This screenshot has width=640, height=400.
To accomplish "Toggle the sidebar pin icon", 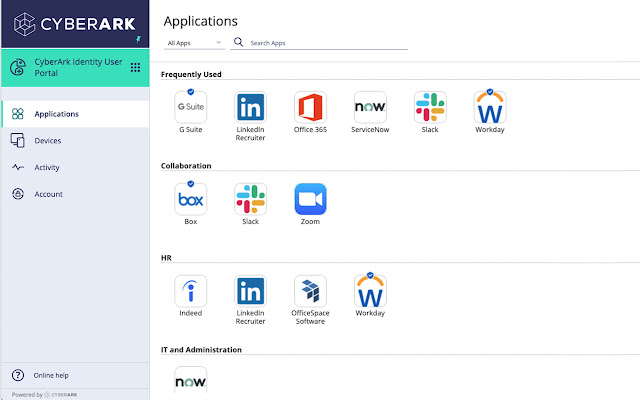I will (x=138, y=39).
